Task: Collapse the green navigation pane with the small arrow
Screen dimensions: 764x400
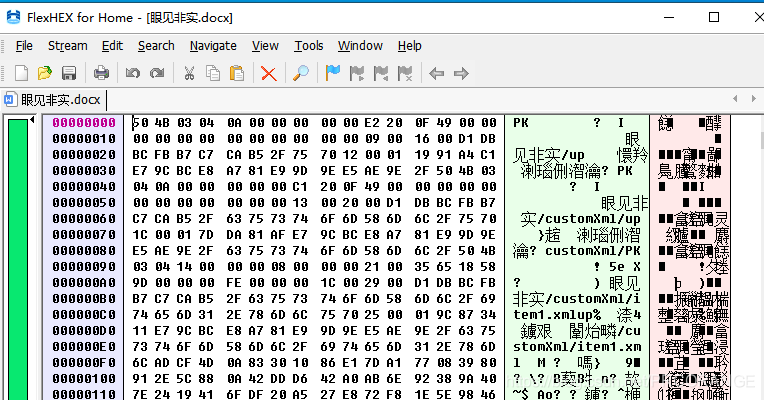Action: pyautogui.click(x=32, y=120)
